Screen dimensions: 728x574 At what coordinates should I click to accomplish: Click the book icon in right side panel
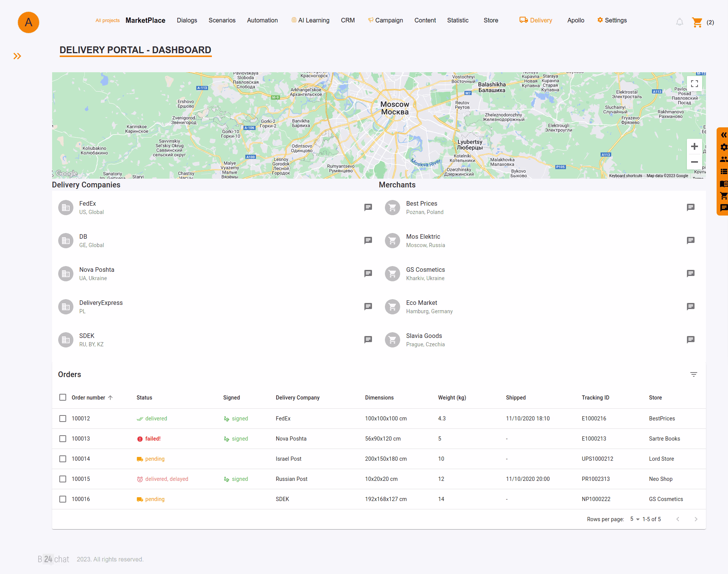coord(724,184)
